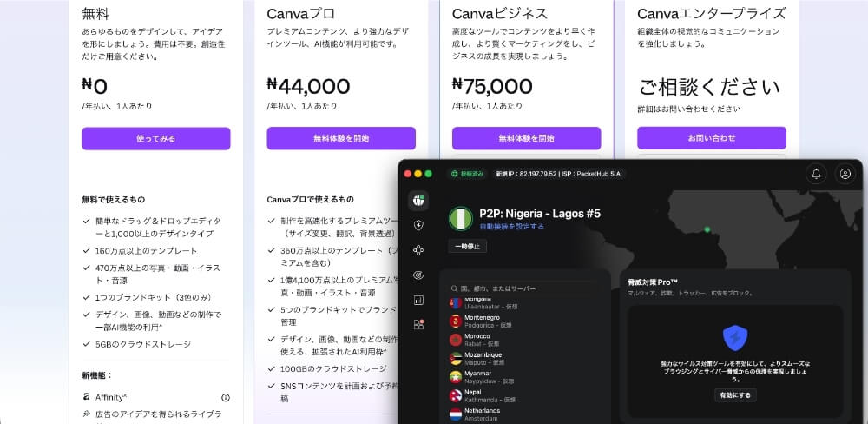Click 無料体験を開始 under Canvaビジネス

coord(527,138)
